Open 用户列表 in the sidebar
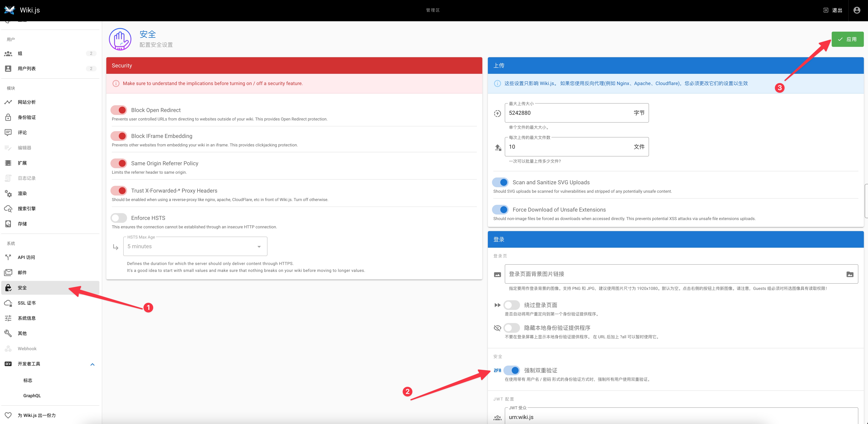Image resolution: width=868 pixels, height=424 pixels. pos(50,68)
